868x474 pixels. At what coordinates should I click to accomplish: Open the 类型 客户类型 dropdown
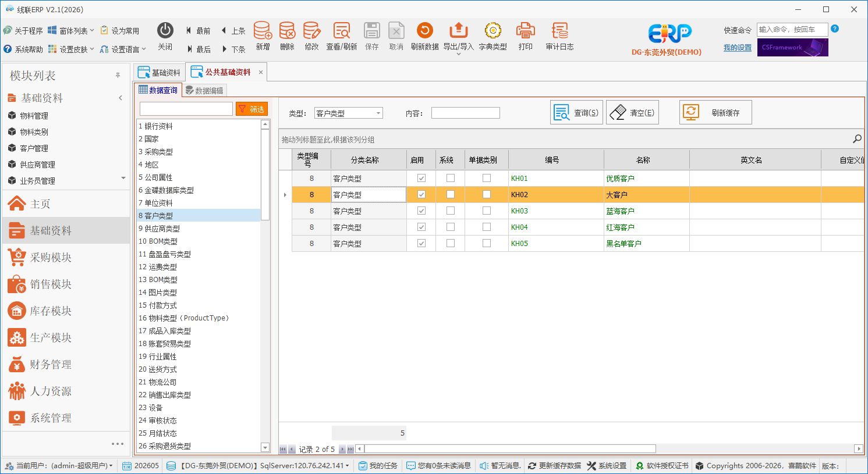tap(378, 113)
